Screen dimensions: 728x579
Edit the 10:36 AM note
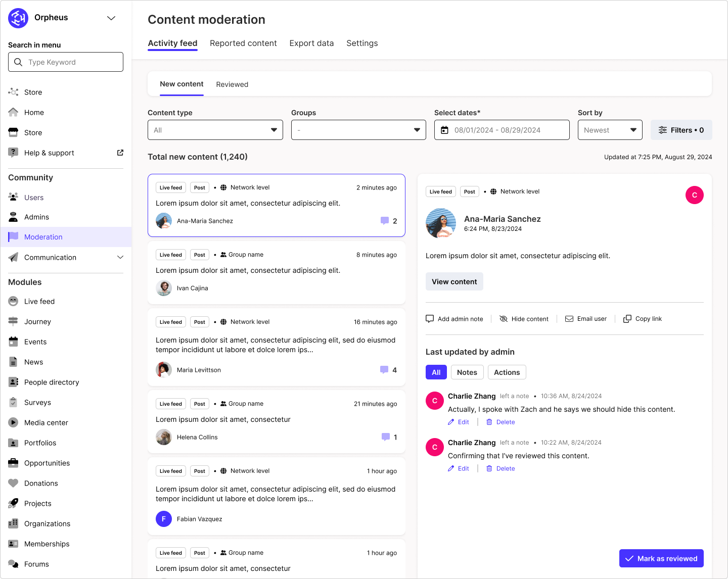coord(459,422)
